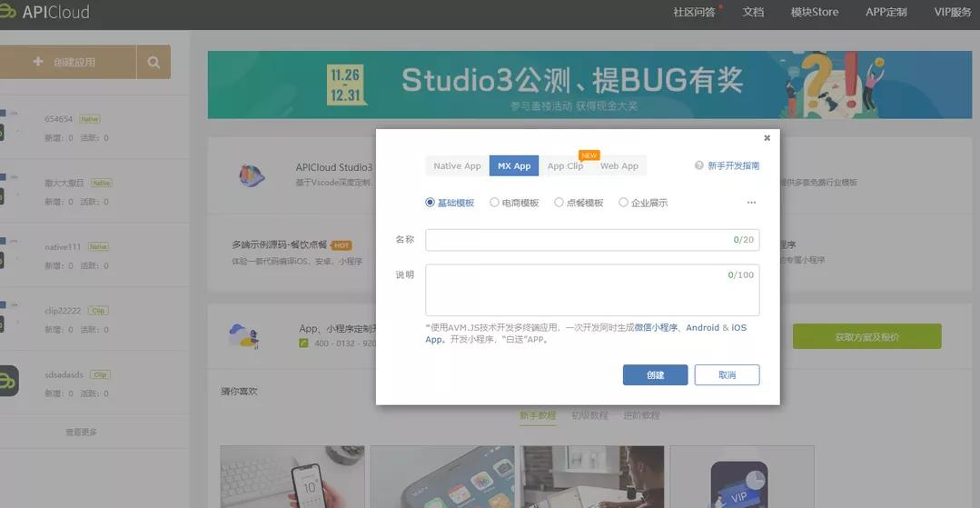Open 社区问答 in top navigation
This screenshot has height=508, width=980.
[x=694, y=12]
